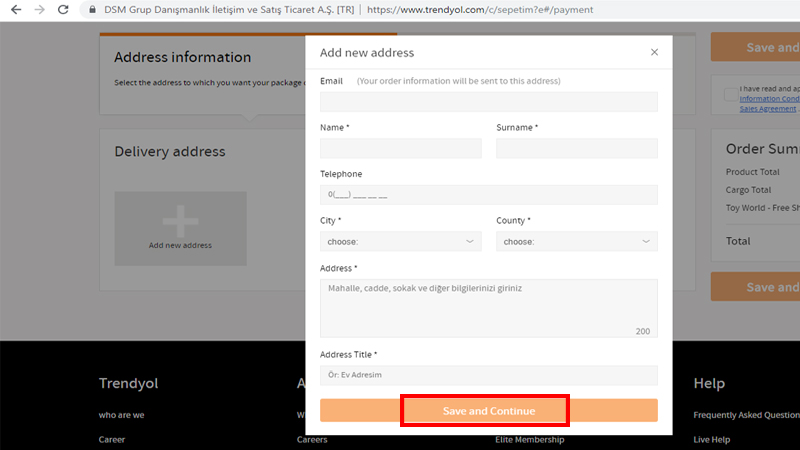Click the Help footer heading
This screenshot has width=800, height=450.
coord(709,383)
